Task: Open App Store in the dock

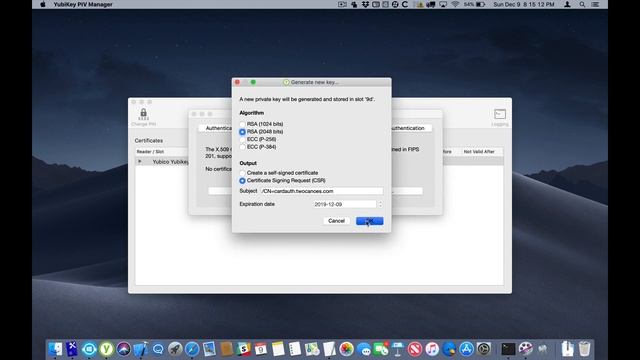Action: (466, 349)
